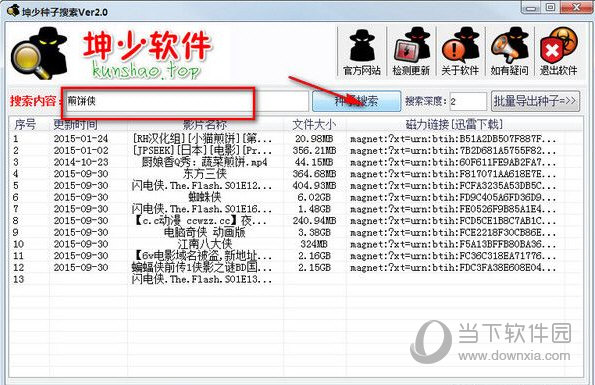Sort by the 更新时间 column header
This screenshot has height=385, width=595.
coord(75,124)
